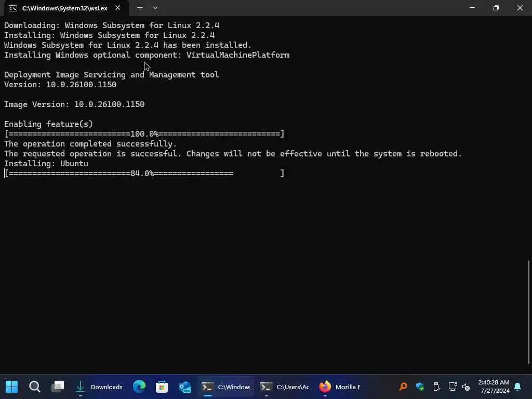
Task: Open Microsoft Store from taskbar
Action: (162, 387)
